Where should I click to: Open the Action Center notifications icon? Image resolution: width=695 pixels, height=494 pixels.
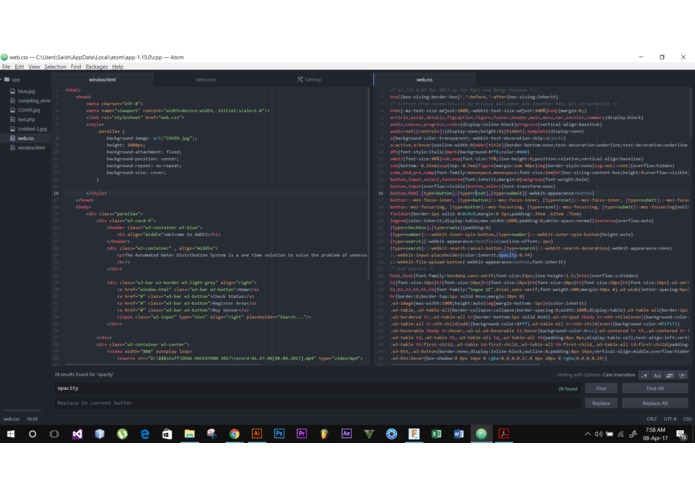click(682, 434)
